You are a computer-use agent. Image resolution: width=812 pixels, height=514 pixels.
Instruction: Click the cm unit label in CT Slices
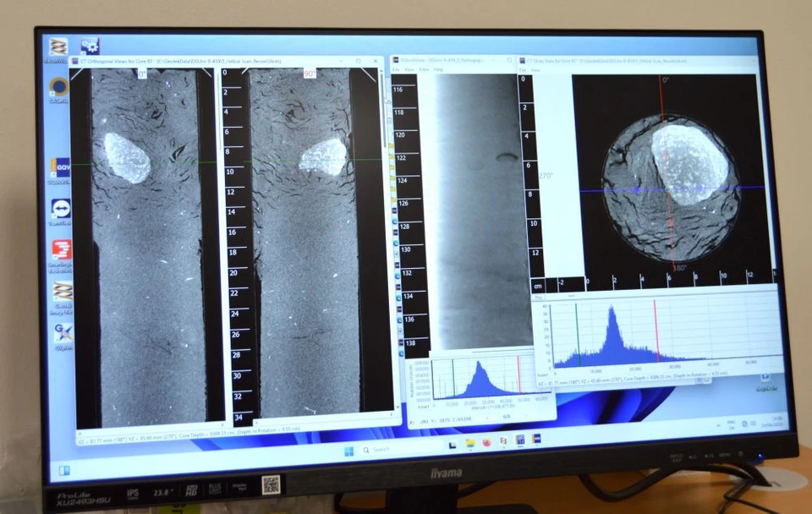(x=538, y=286)
